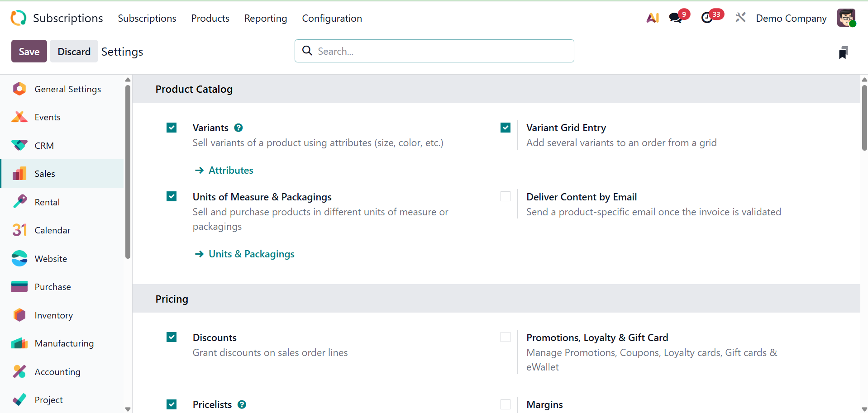The image size is (868, 413).
Task: Select Inventory settings in sidebar
Action: click(x=53, y=315)
